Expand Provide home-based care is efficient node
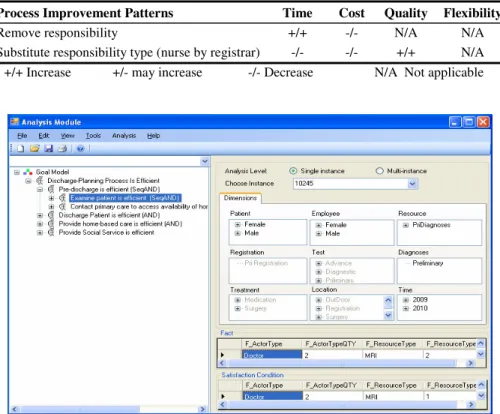This screenshot has height=414, width=500. 40,224
